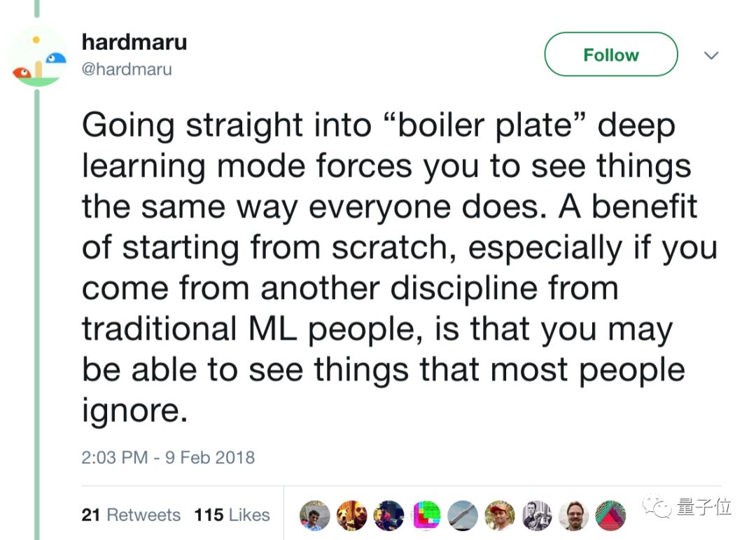This screenshot has width=756, height=540.
Task: Open the black-and-white photo liker avatar
Action: pyautogui.click(x=537, y=515)
